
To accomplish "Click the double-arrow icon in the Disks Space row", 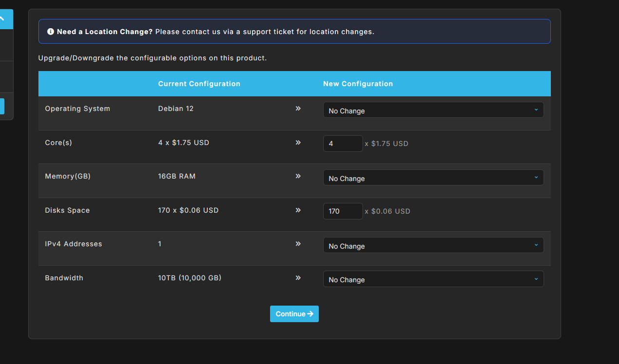I will coord(298,210).
